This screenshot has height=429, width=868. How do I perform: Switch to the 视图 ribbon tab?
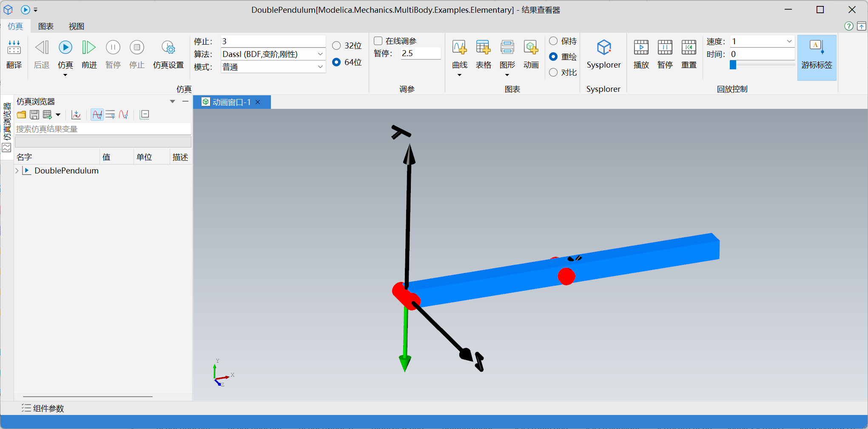coord(77,26)
